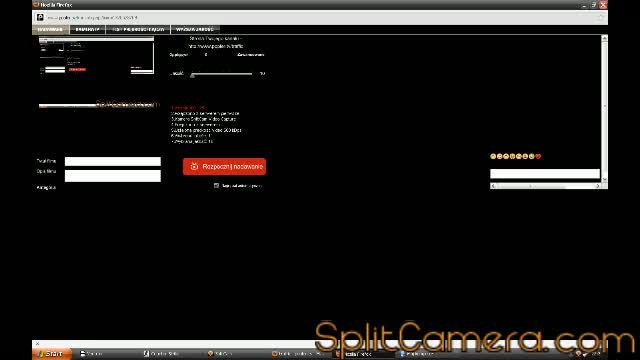This screenshot has width=640, height=360.
Task: Open the rightmost tab in the page tab row
Action: coord(195,29)
